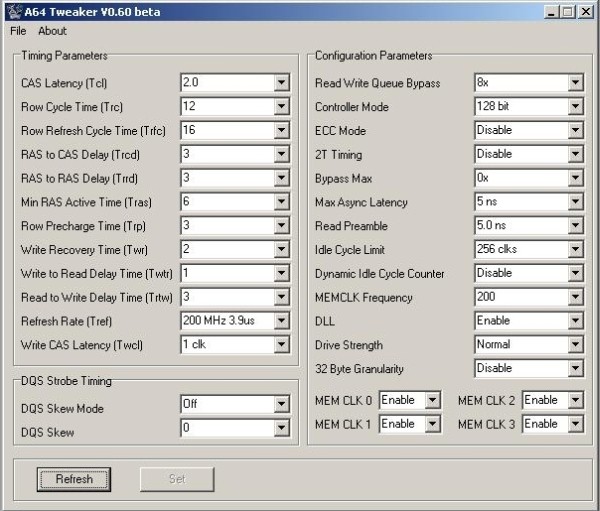The width and height of the screenshot is (600, 511).
Task: Open the MEMCLK Frequency dropdown
Action: tap(575, 297)
